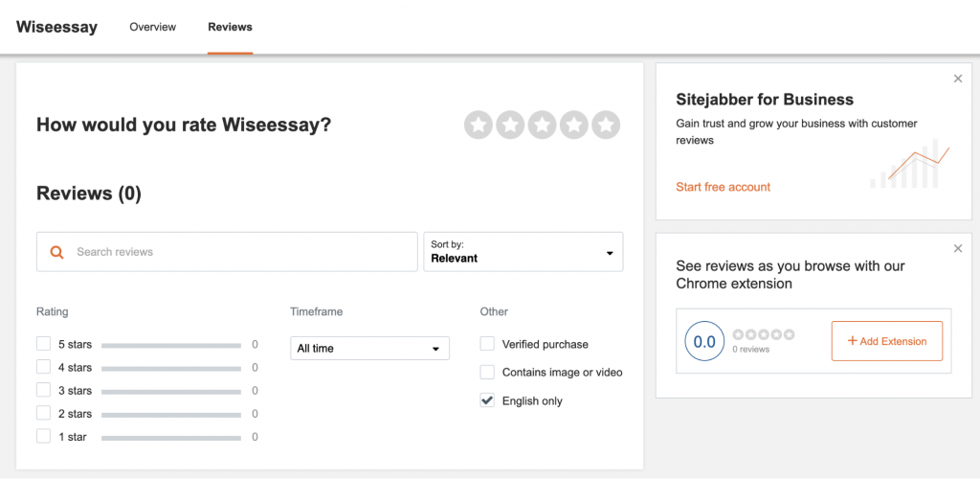Rate Wiseessay one star
This screenshot has height=479, width=980.
pos(479,125)
